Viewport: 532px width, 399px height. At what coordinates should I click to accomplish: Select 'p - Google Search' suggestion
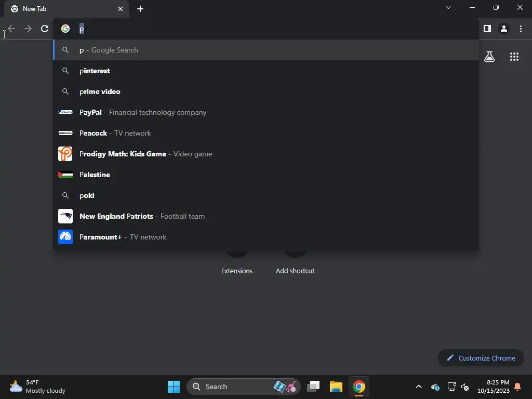266,50
